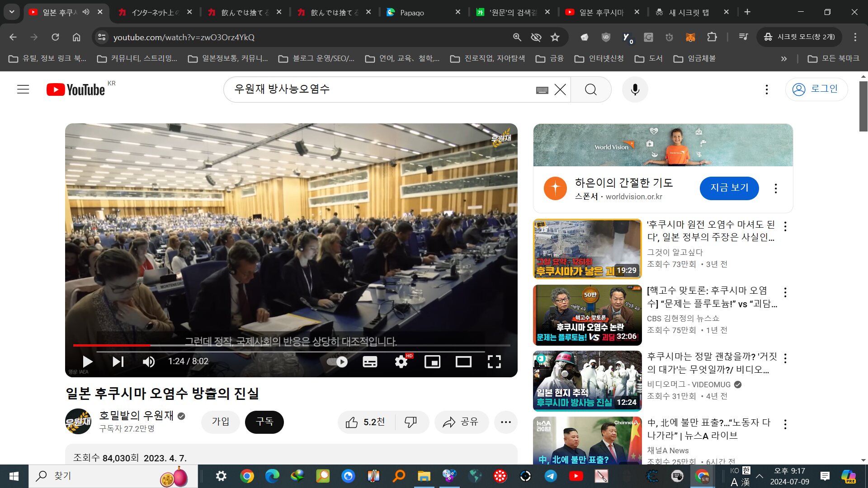Click the 구독 subscribe button
This screenshot has height=488, width=868.
click(264, 422)
